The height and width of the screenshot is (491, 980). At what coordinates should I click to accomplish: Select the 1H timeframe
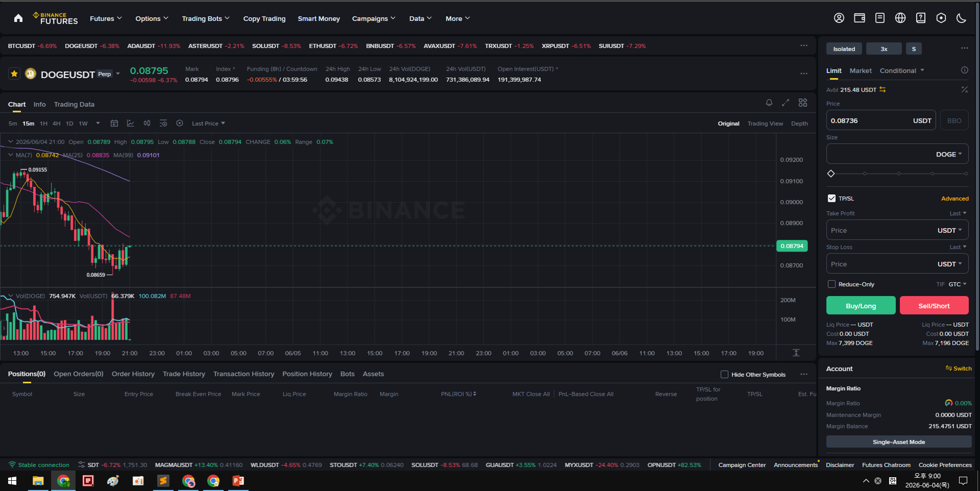[43, 124]
